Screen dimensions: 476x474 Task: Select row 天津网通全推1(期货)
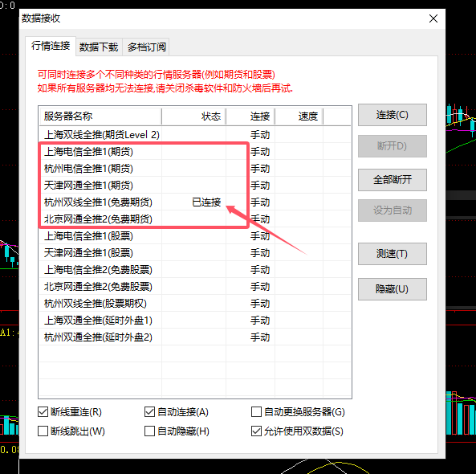195,185
